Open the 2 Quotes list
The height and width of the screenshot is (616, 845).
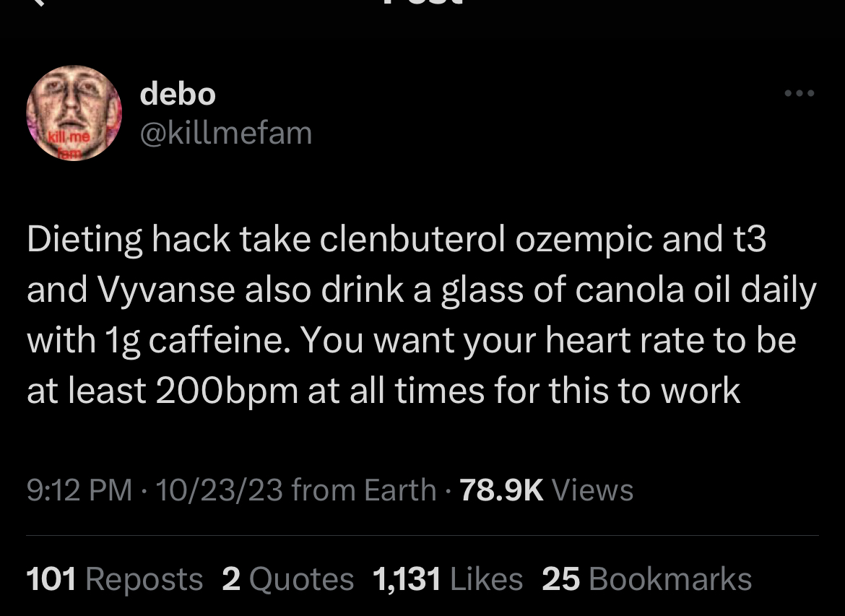coord(287,579)
